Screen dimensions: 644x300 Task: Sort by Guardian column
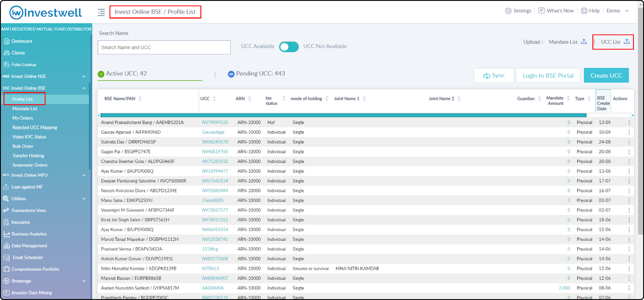(x=539, y=99)
